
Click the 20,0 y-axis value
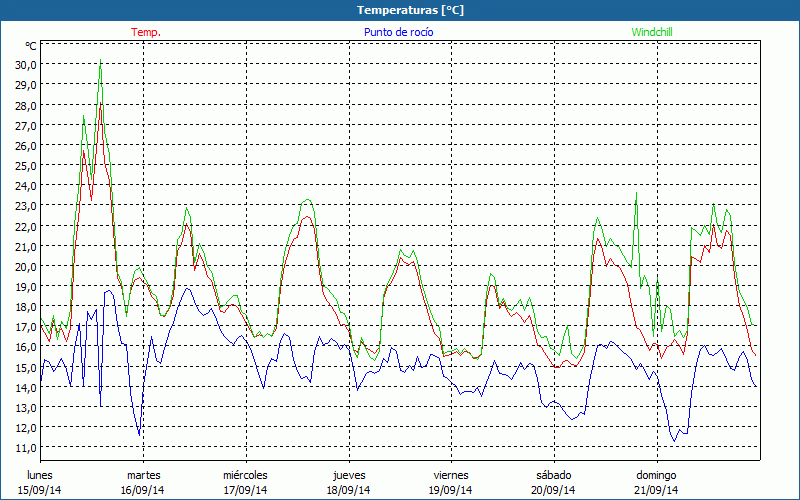[25, 266]
